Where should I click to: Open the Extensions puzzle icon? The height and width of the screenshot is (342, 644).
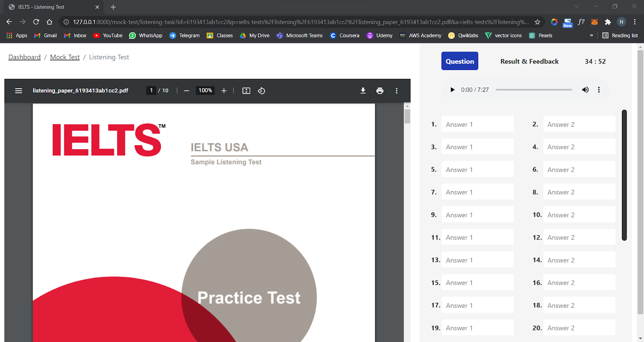[x=608, y=22]
